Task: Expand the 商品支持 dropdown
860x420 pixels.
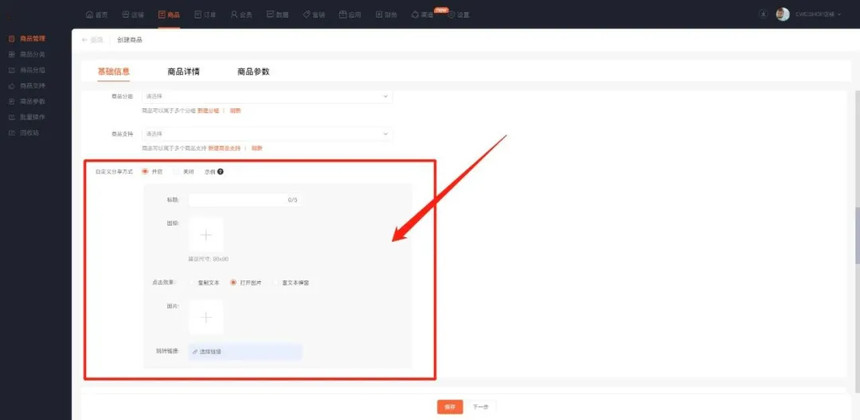Action: tap(266, 133)
